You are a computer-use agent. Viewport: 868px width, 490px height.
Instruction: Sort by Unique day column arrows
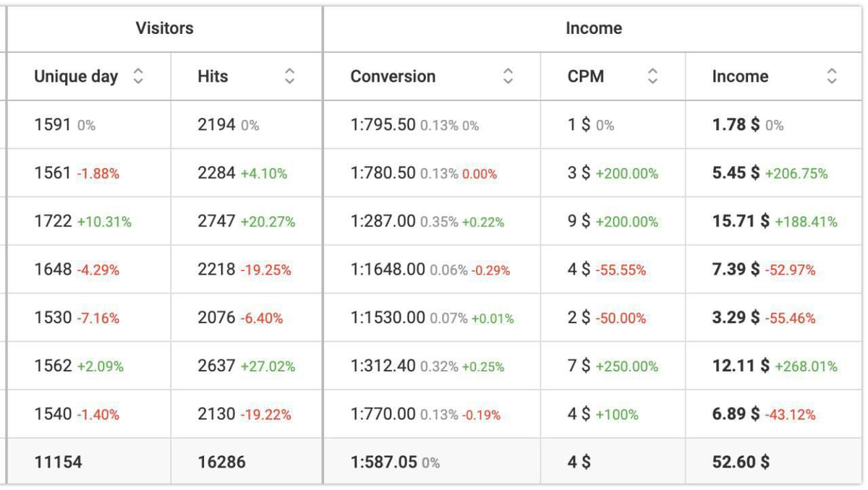coord(138,77)
